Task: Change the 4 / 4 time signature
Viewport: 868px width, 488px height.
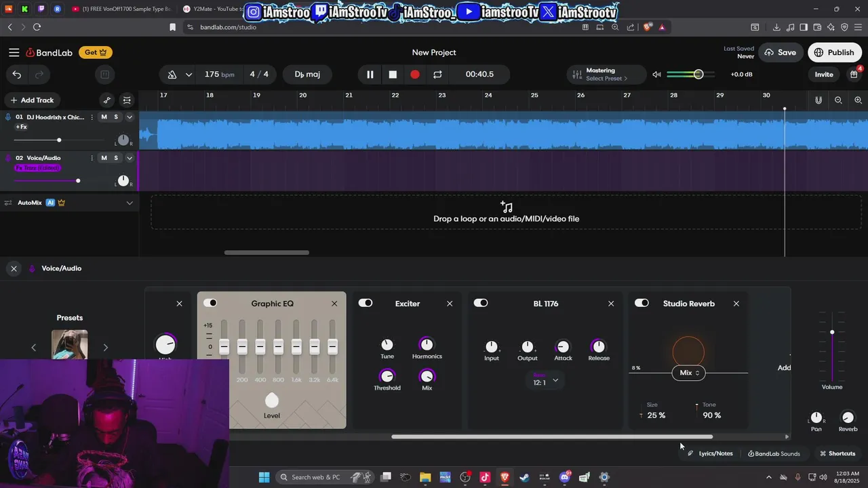Action: click(x=259, y=75)
